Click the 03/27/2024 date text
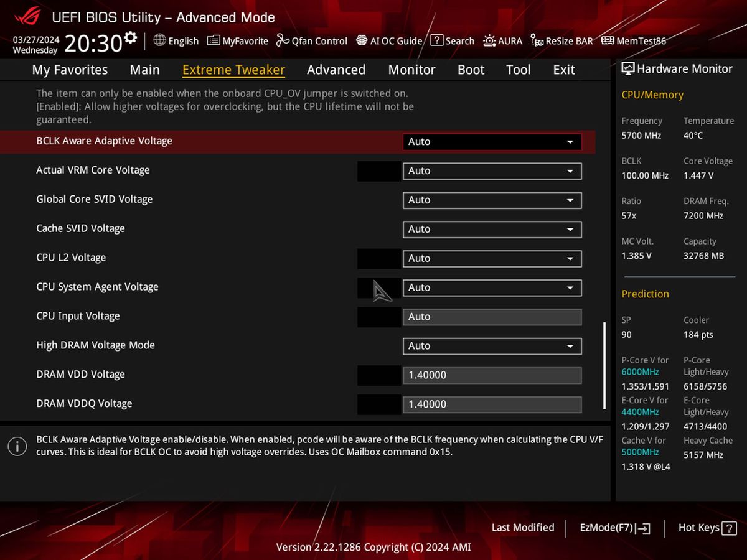The width and height of the screenshot is (747, 560). coord(36,39)
